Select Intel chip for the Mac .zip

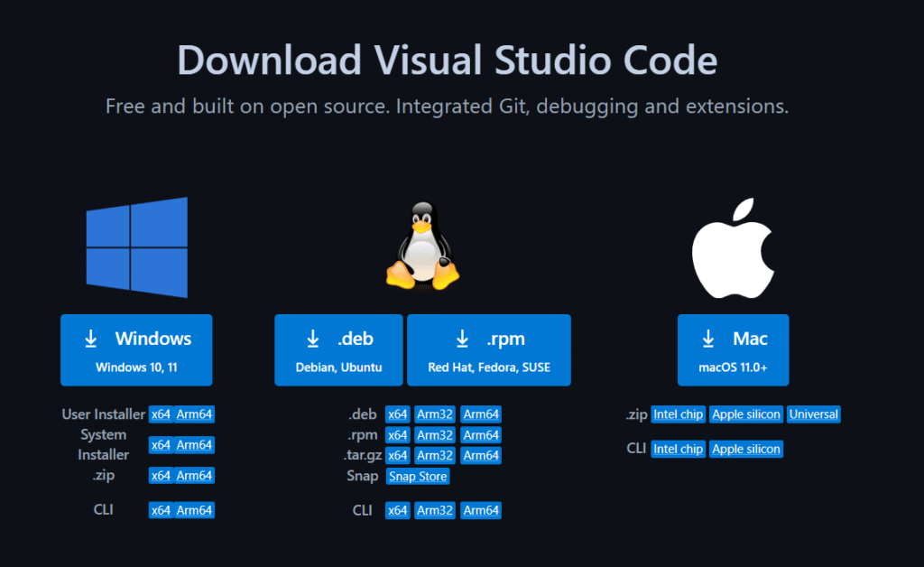678,415
